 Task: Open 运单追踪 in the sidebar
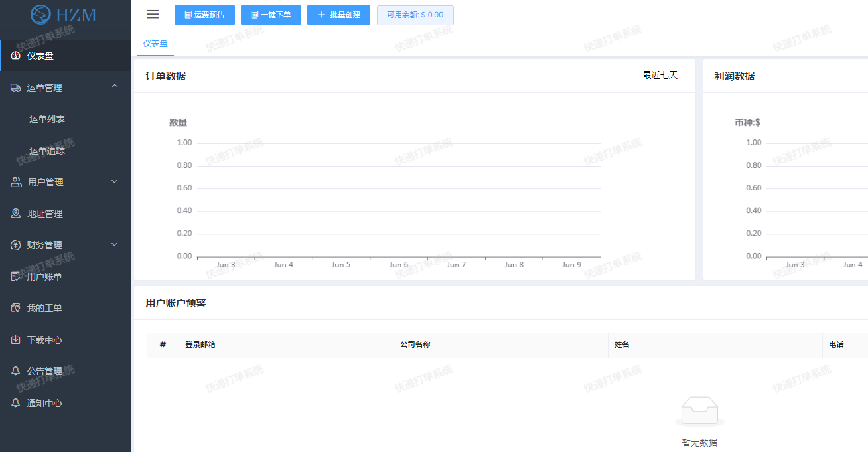point(47,151)
